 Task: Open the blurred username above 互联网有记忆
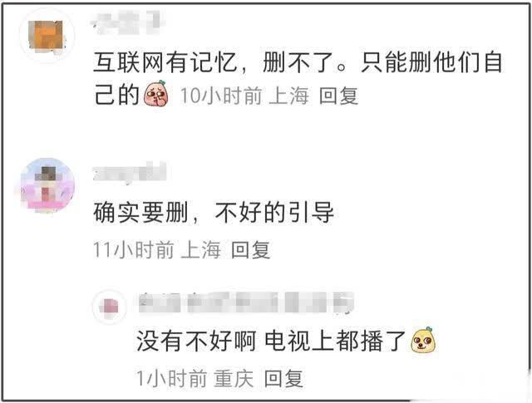point(129,22)
